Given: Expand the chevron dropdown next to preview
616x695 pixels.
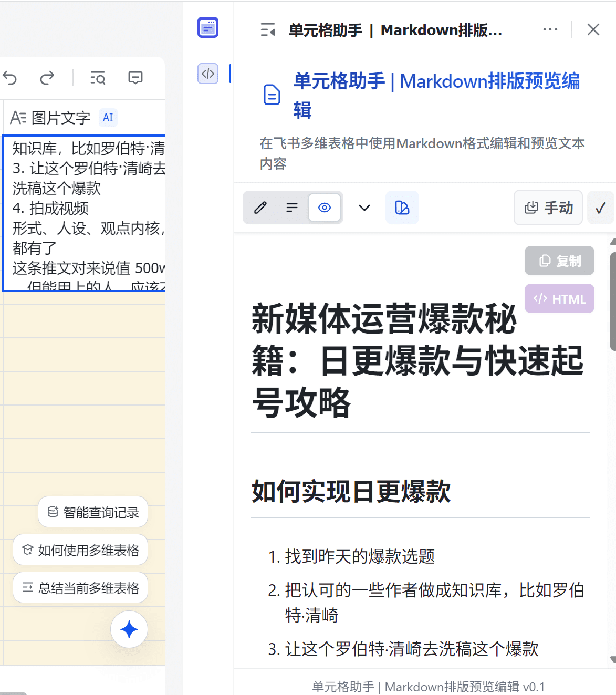Looking at the screenshot, I should click(364, 208).
